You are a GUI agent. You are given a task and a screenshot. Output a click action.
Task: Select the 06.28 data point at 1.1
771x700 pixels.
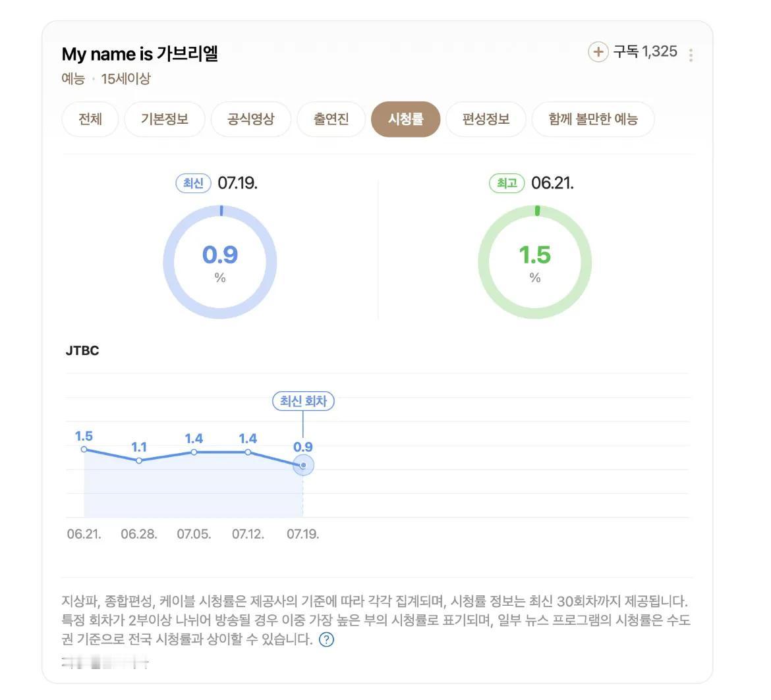coord(139,461)
